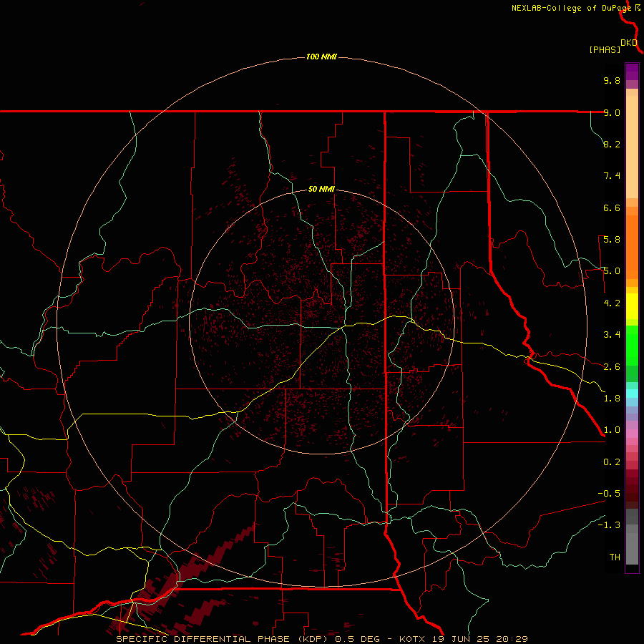The image size is (644, 644).
Task: Click the 9.8 legend value
Action: point(612,80)
